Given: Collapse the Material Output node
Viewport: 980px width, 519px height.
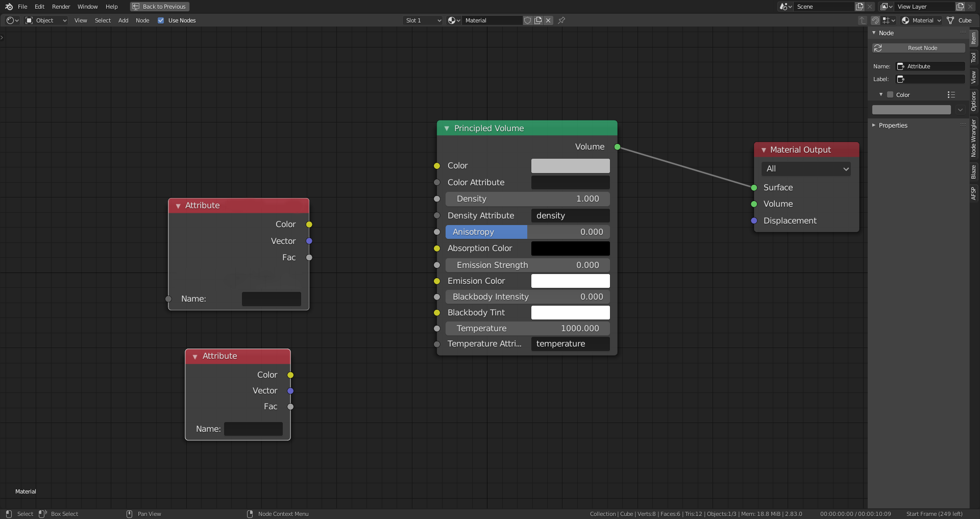Looking at the screenshot, I should (x=764, y=150).
